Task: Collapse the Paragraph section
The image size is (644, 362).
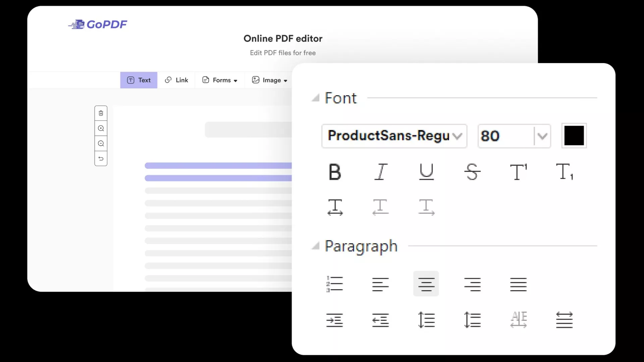Action: pos(315,246)
